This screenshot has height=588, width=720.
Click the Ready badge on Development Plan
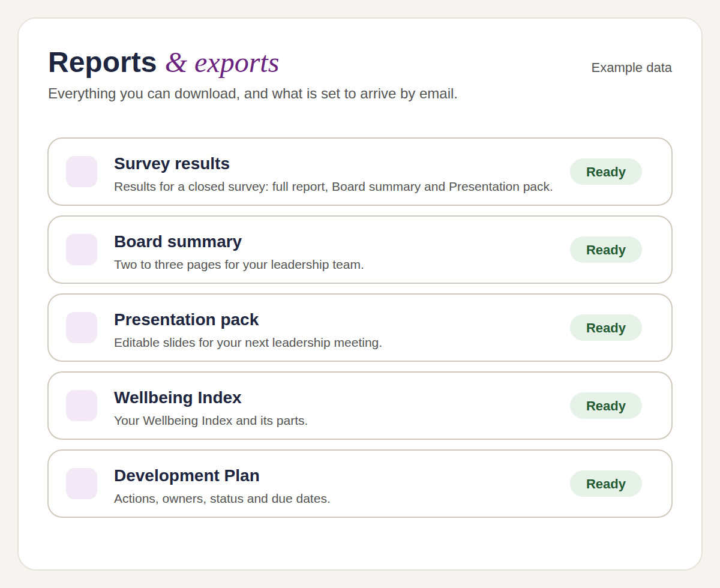(x=606, y=484)
